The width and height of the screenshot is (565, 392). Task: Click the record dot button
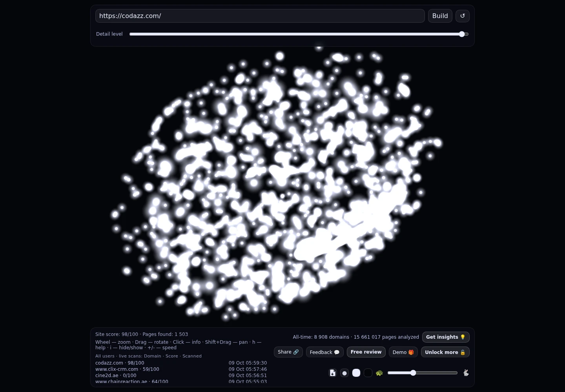click(x=344, y=373)
